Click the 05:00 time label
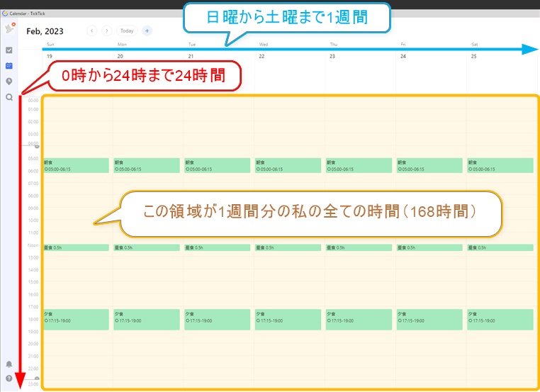The image size is (540, 392). tap(33, 159)
